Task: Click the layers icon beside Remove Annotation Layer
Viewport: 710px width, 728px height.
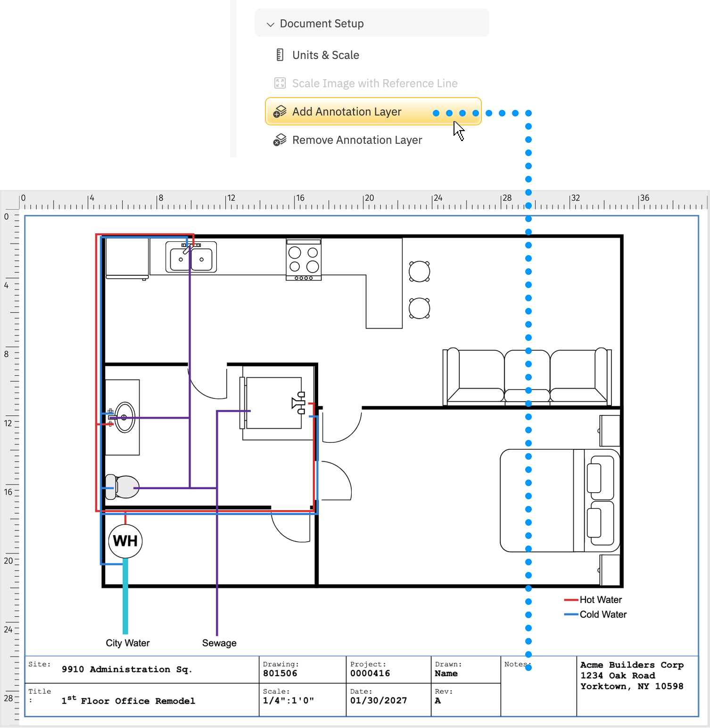Action: click(280, 140)
